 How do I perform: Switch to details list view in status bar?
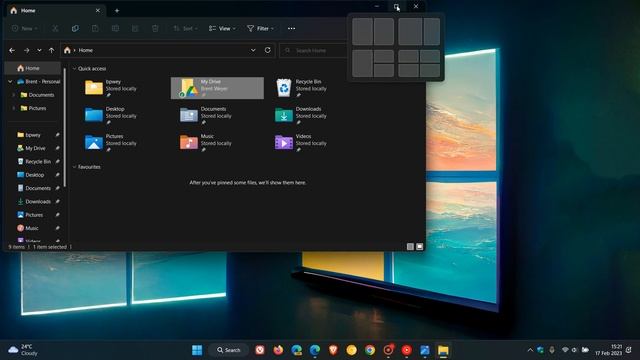(x=410, y=247)
